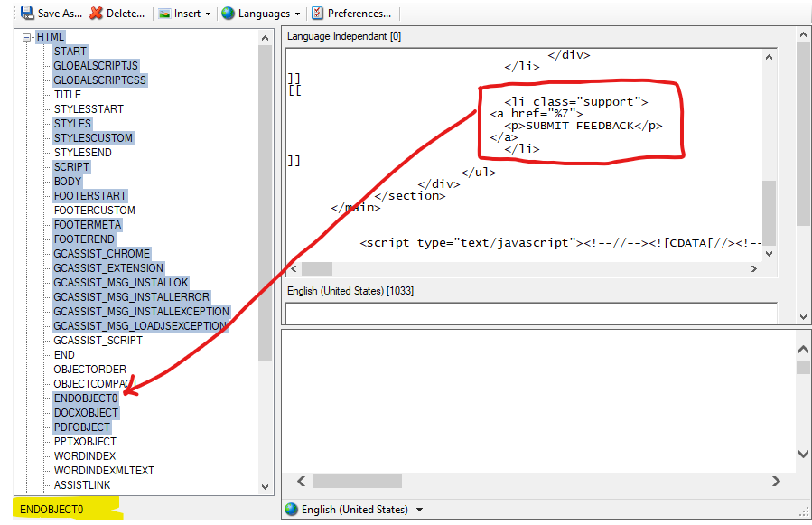
Task: Click the code editor scroll right arrow
Action: click(x=754, y=268)
